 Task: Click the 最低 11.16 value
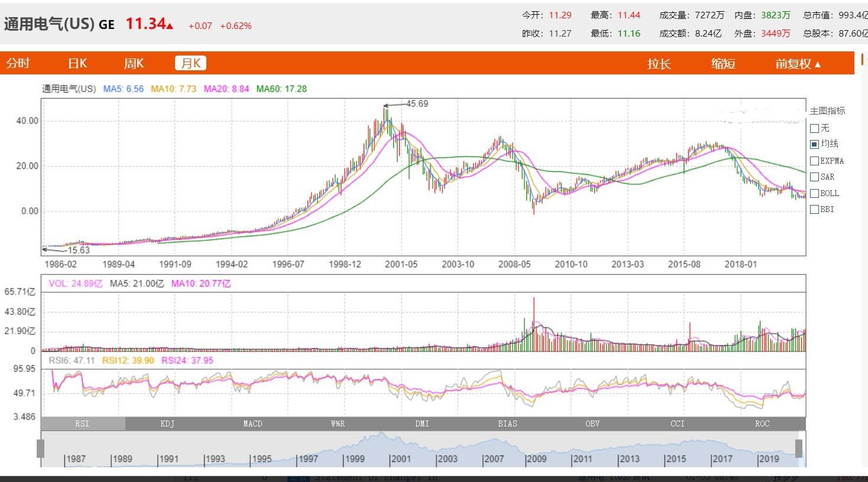(x=629, y=33)
